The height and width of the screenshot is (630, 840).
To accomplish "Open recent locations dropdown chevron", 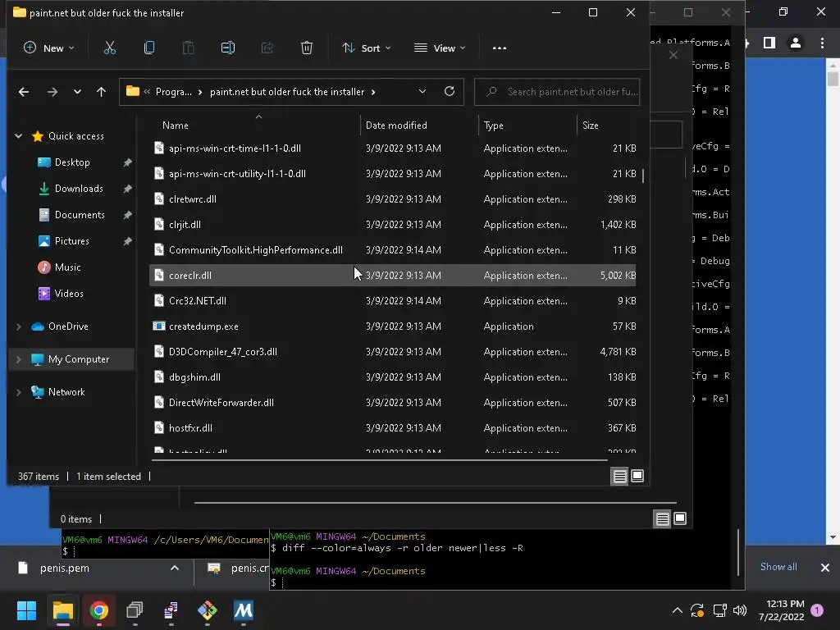I will 77,92.
